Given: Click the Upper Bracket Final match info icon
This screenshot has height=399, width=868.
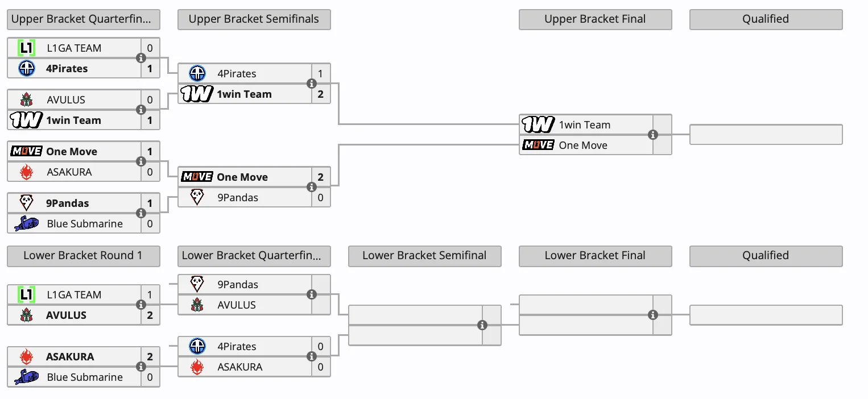Looking at the screenshot, I should coord(653,135).
